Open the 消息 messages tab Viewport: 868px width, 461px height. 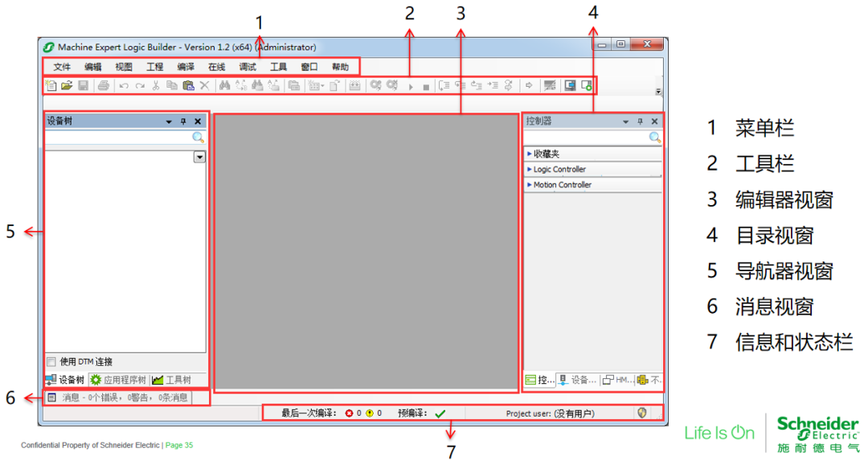click(118, 397)
